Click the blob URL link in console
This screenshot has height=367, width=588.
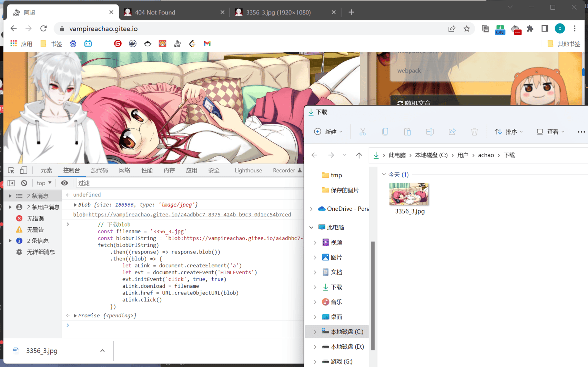(x=190, y=215)
